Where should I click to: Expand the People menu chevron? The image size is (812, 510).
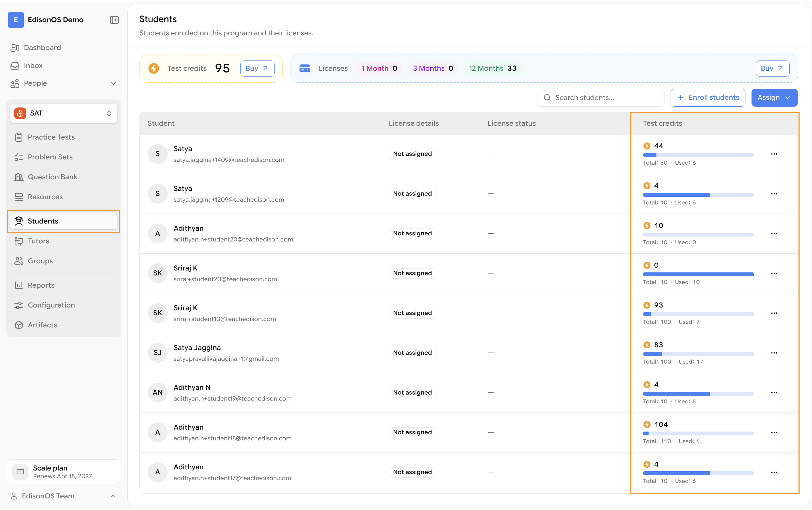point(113,83)
